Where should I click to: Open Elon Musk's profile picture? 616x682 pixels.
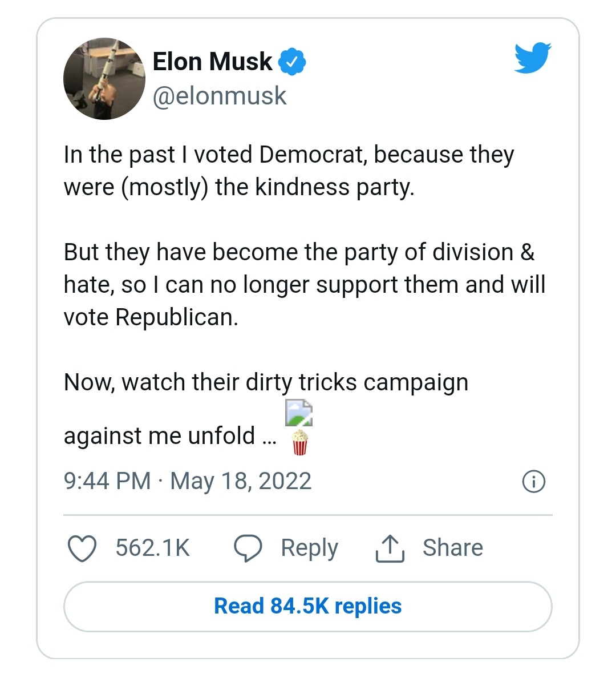(x=104, y=79)
